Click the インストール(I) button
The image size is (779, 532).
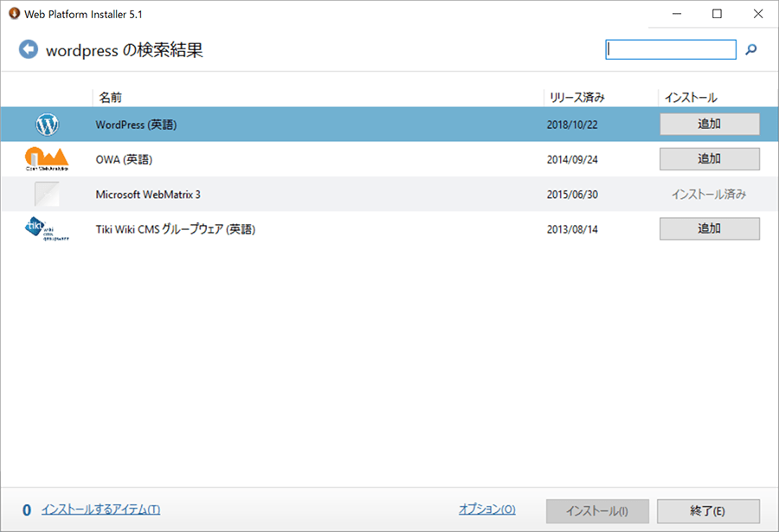597,511
